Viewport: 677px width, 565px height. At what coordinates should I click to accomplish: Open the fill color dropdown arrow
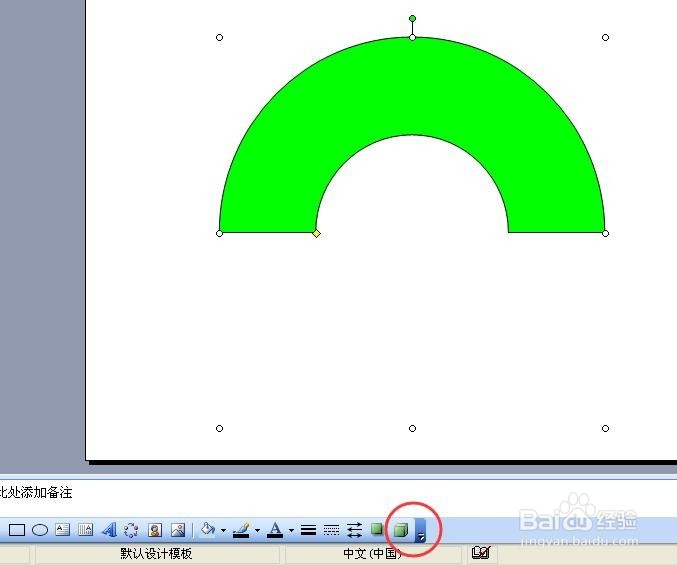[223, 530]
